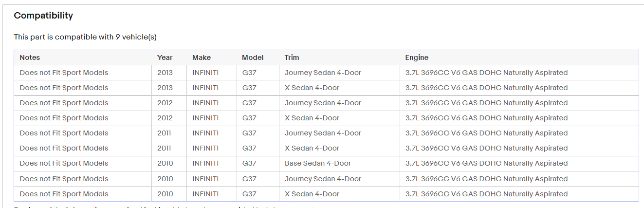Click the notes cell in Base Sedan row

83,163
